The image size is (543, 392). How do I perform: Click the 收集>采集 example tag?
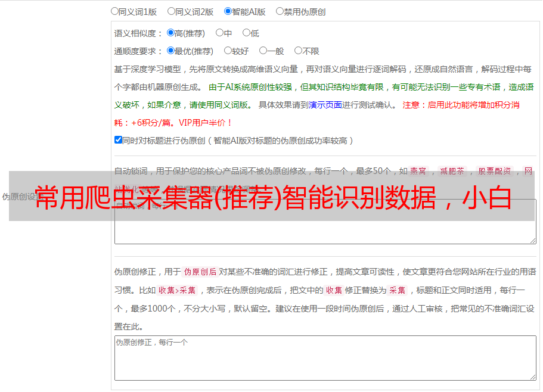coord(177,290)
